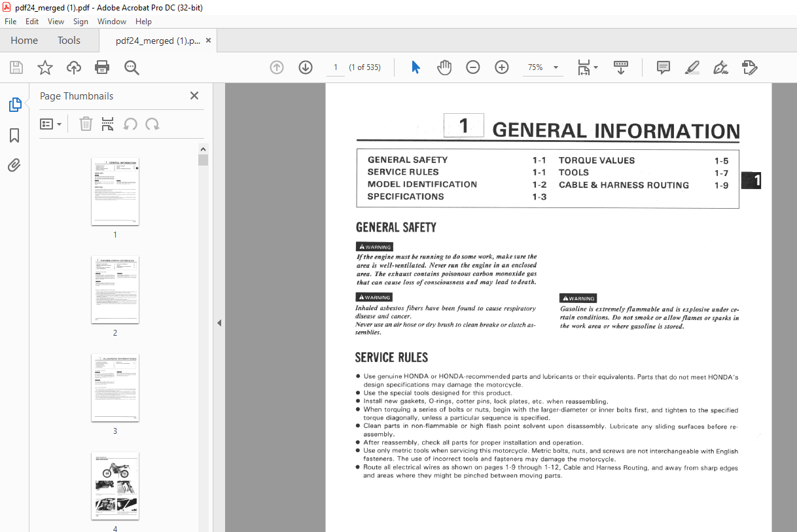Screen dimensions: 797x532
Task: Rotate page clockwise in thumbnails panel
Action: [x=152, y=124]
